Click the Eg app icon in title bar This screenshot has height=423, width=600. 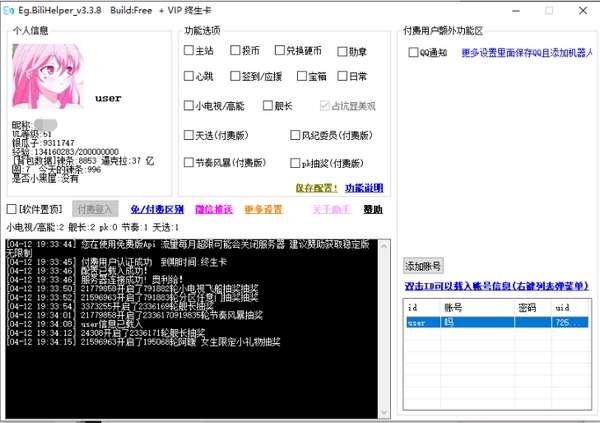pos(8,10)
